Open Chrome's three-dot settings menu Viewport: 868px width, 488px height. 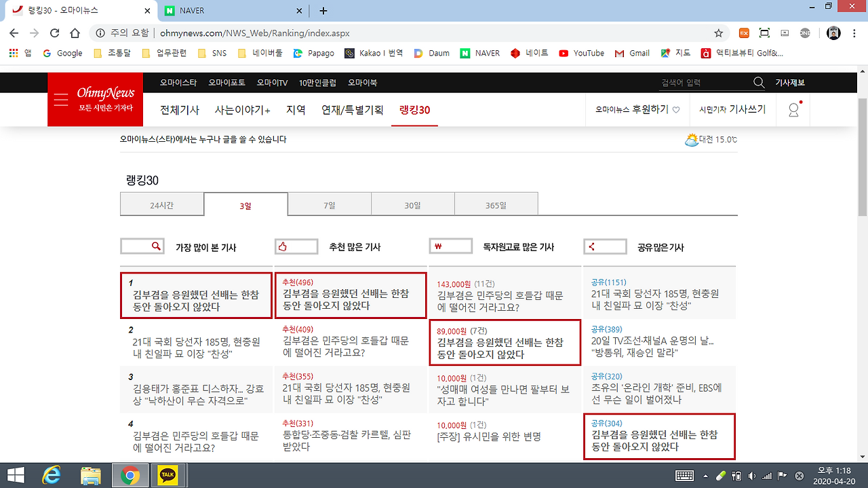pyautogui.click(x=853, y=32)
